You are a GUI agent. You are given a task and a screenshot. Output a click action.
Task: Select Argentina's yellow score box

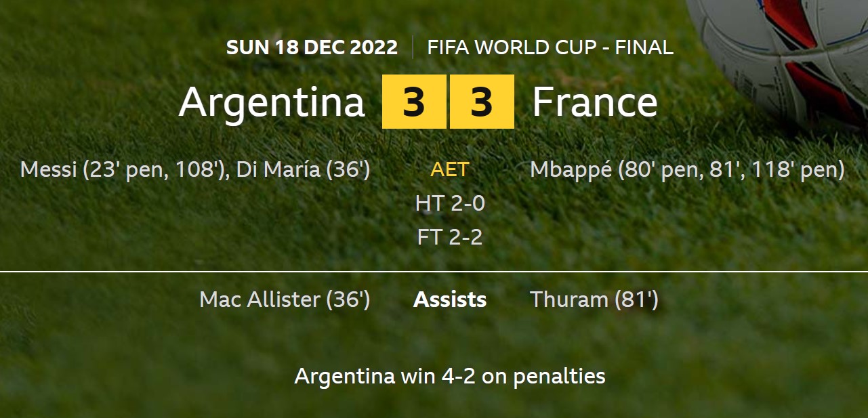414,102
